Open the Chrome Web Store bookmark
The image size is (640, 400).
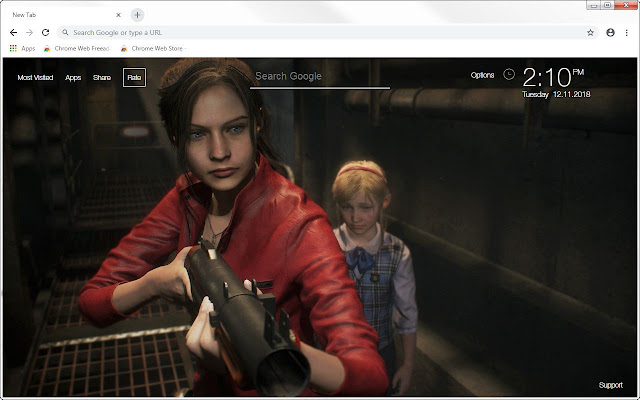pos(153,48)
